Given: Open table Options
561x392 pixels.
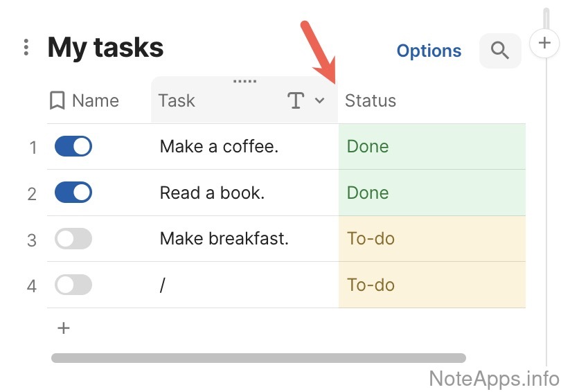Looking at the screenshot, I should coord(429,51).
